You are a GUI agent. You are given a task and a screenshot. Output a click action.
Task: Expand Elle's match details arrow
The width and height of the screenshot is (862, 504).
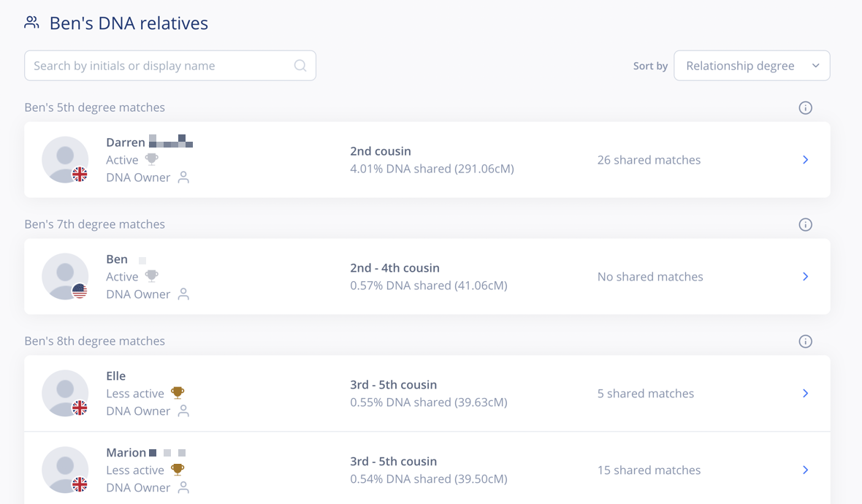[x=805, y=394]
